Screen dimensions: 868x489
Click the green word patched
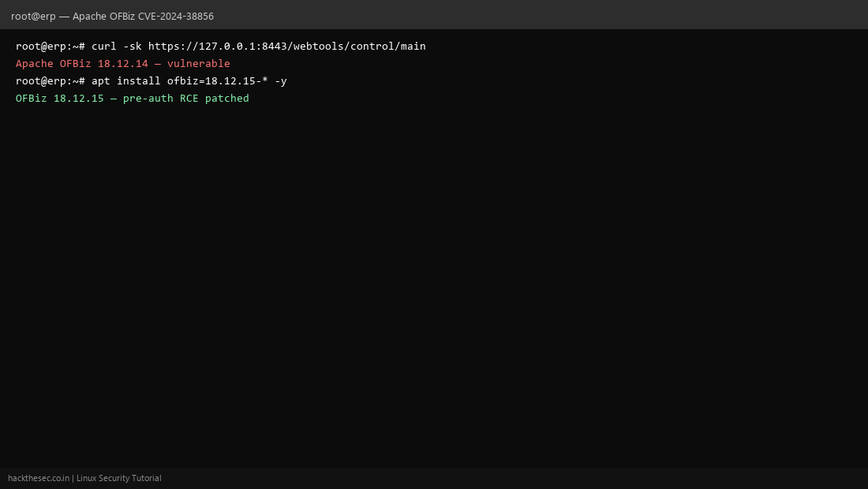(227, 98)
